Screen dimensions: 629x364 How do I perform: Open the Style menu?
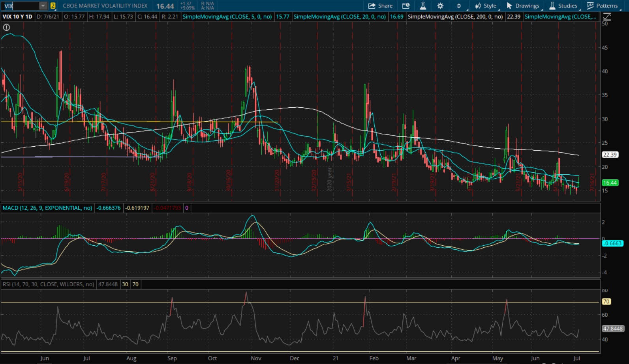[486, 6]
